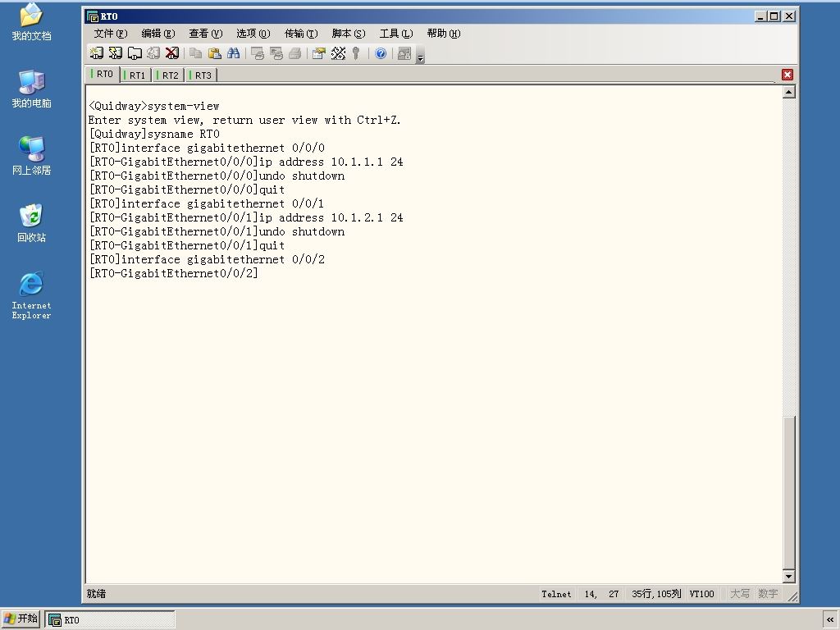Select the 我的文档 desktop icon
840x630 pixels.
[x=32, y=22]
